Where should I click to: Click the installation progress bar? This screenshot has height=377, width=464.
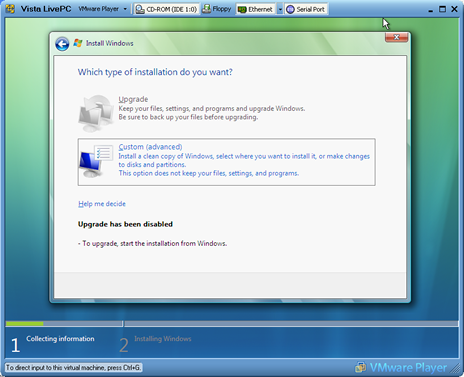(x=232, y=323)
